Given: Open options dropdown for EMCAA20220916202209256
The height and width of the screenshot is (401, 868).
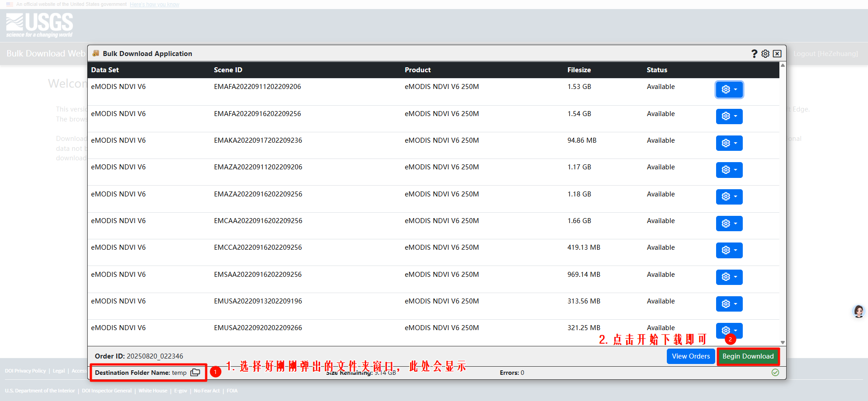Looking at the screenshot, I should [x=729, y=224].
